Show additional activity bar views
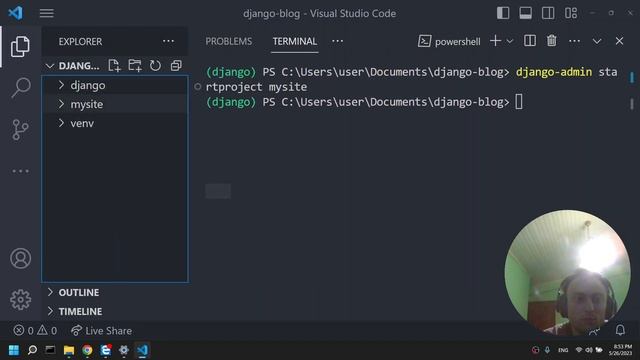 click(20, 171)
